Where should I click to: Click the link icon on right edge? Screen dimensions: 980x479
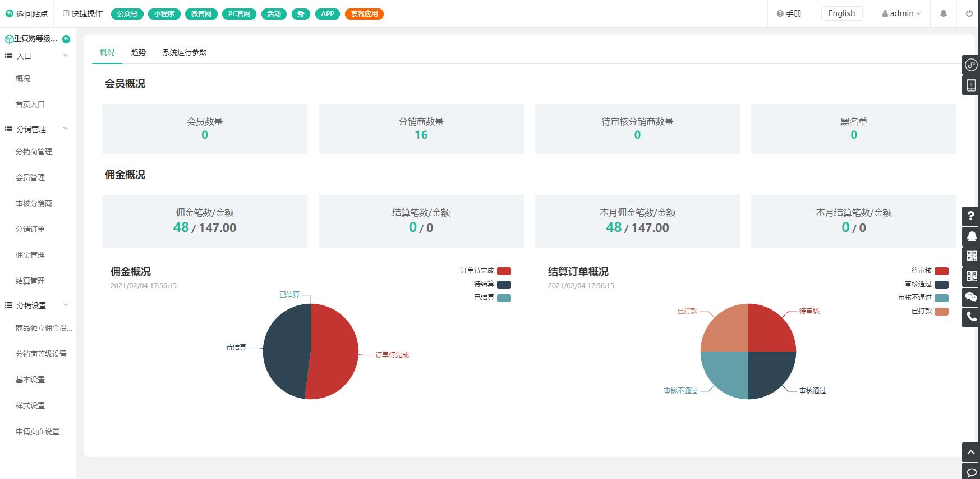click(971, 65)
